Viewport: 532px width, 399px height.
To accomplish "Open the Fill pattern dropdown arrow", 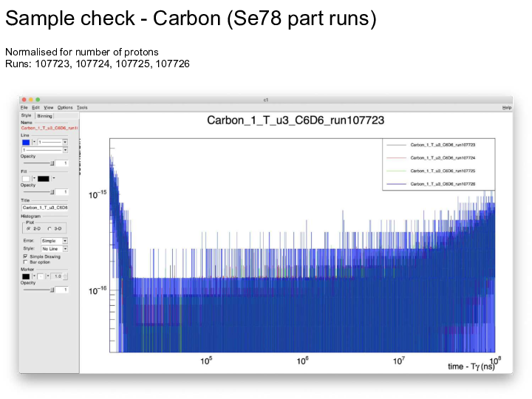I will click(x=54, y=179).
